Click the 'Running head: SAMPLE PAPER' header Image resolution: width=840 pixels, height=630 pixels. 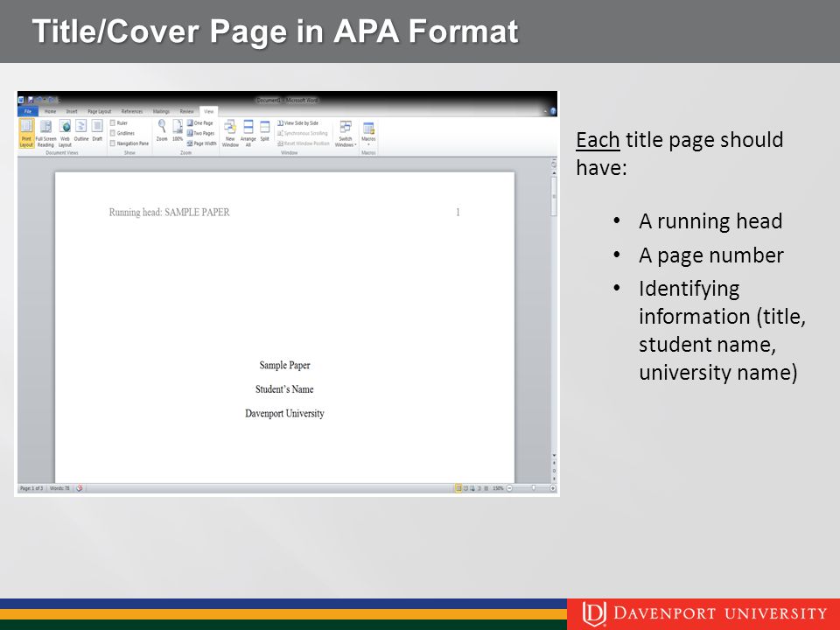(169, 212)
